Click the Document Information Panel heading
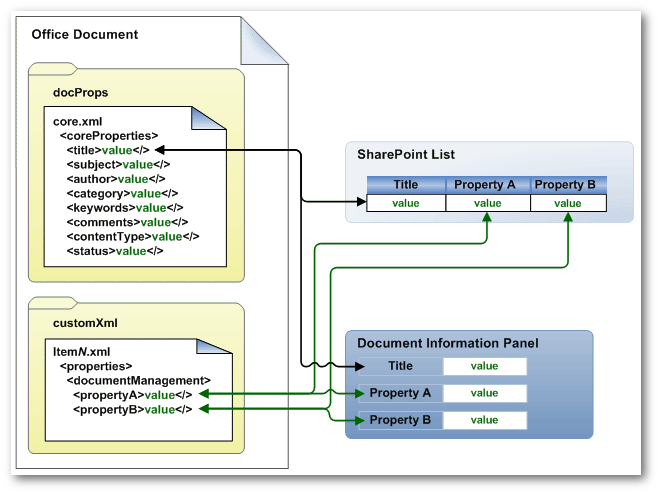 pos(447,343)
